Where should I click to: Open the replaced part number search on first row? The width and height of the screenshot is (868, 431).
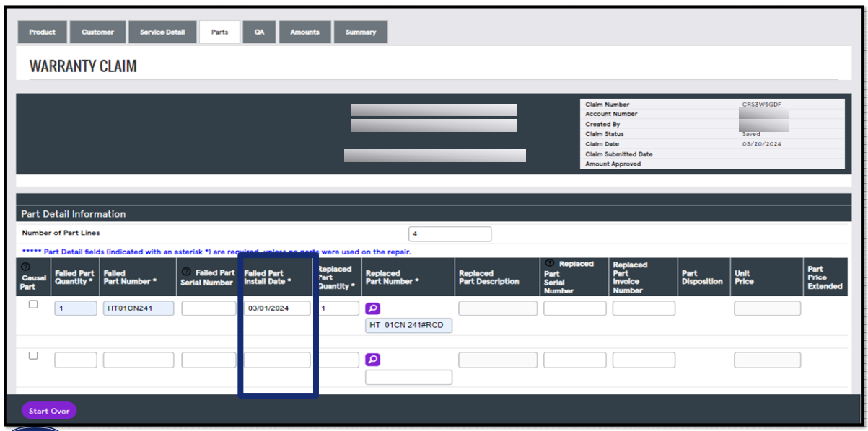pos(373,308)
